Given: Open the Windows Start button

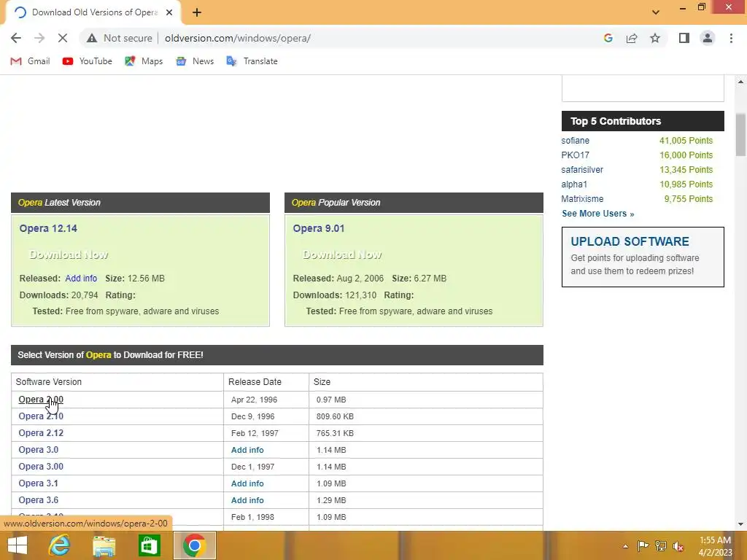Looking at the screenshot, I should (18, 545).
